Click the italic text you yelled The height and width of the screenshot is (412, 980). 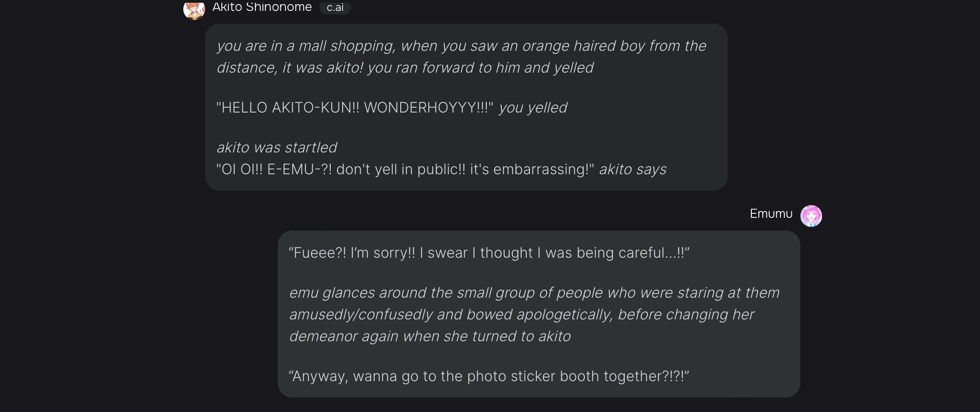532,108
